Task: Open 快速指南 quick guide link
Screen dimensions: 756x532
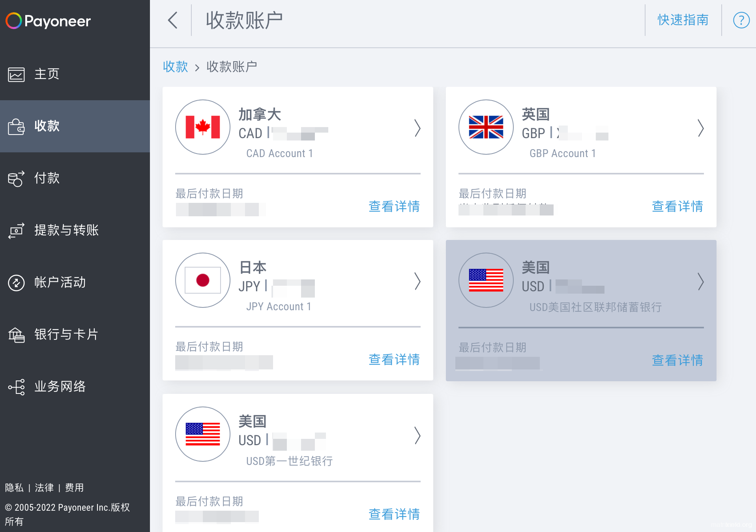Action: pos(683,20)
